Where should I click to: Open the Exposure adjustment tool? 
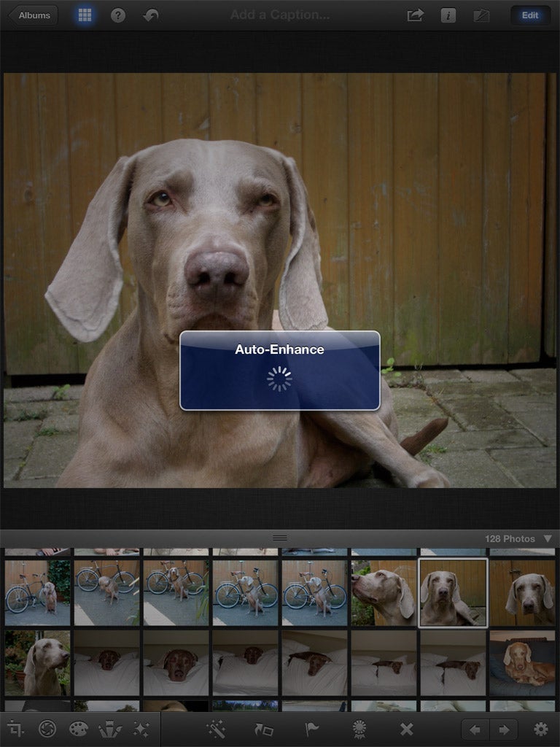[47, 728]
